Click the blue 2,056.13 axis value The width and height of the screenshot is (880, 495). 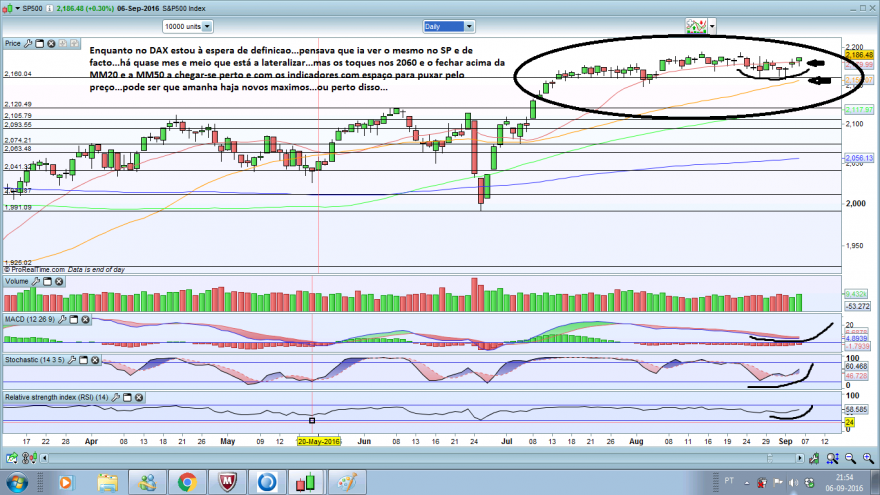[x=859, y=158]
